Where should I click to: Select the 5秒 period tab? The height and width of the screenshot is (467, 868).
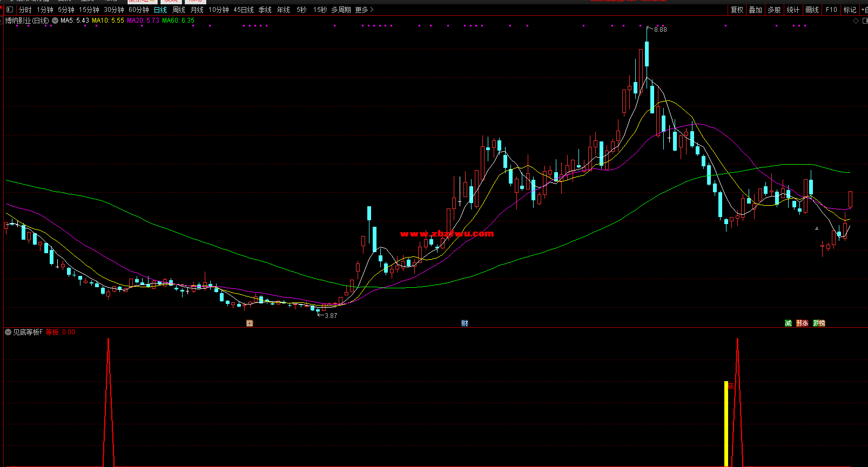(301, 10)
